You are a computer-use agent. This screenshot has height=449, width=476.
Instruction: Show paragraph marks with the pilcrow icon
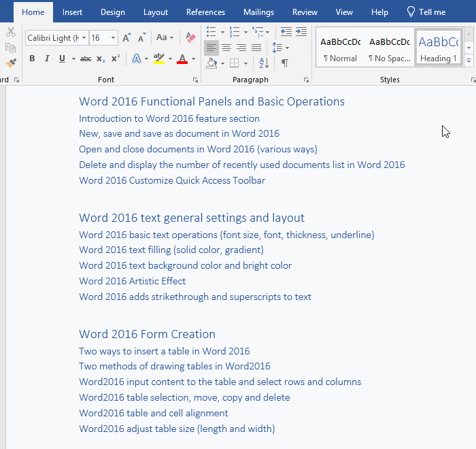pyautogui.click(x=284, y=63)
